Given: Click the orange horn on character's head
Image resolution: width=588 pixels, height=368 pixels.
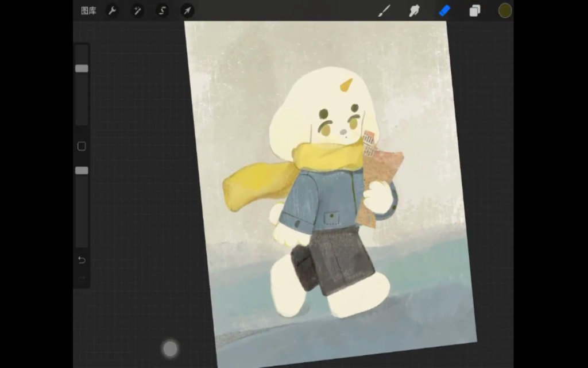Looking at the screenshot, I should (x=346, y=86).
